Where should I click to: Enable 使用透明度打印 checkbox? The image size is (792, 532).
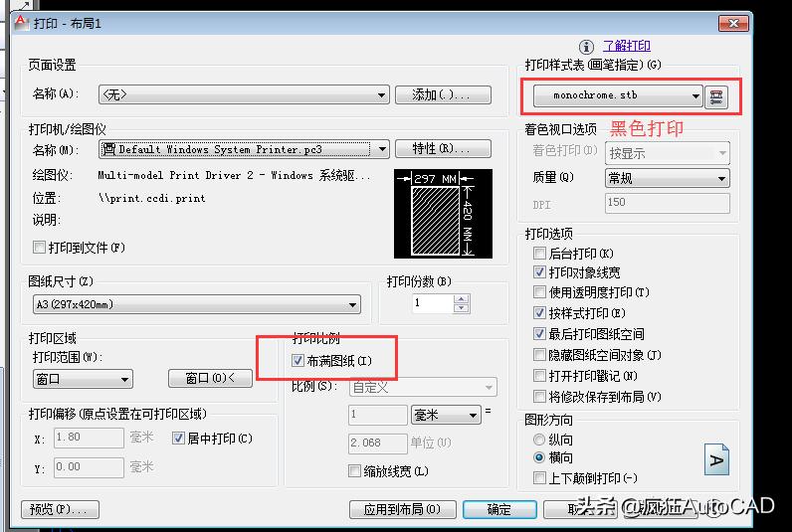(x=539, y=291)
